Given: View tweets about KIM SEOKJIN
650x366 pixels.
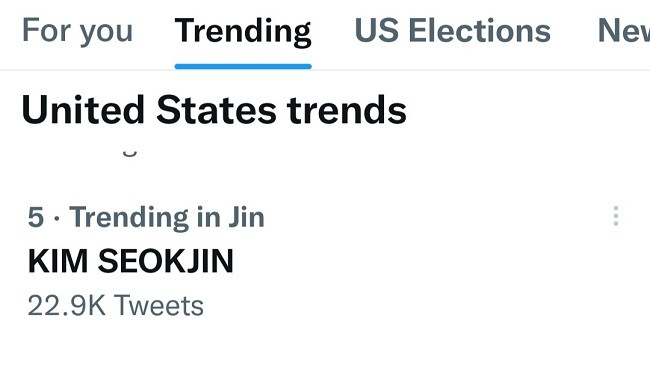Looking at the screenshot, I should (x=131, y=261).
